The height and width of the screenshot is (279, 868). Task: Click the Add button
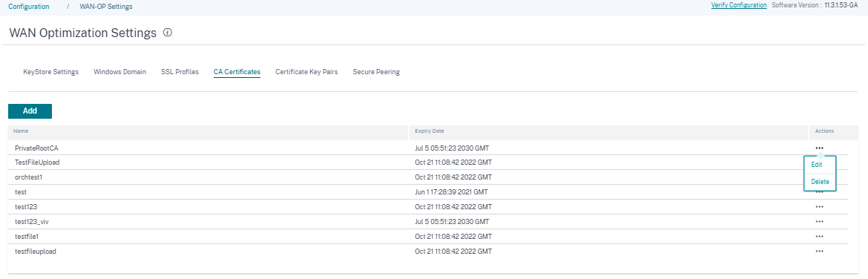tap(30, 111)
